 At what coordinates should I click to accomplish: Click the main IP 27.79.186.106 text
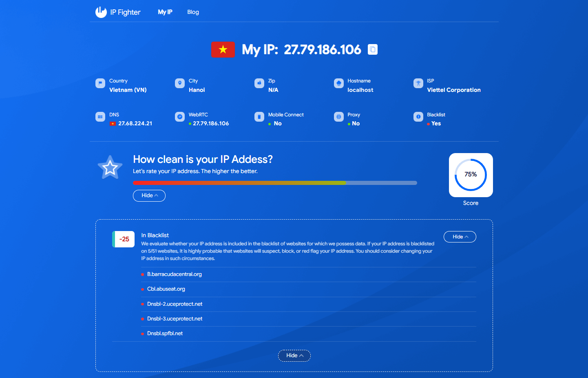pyautogui.click(x=323, y=50)
